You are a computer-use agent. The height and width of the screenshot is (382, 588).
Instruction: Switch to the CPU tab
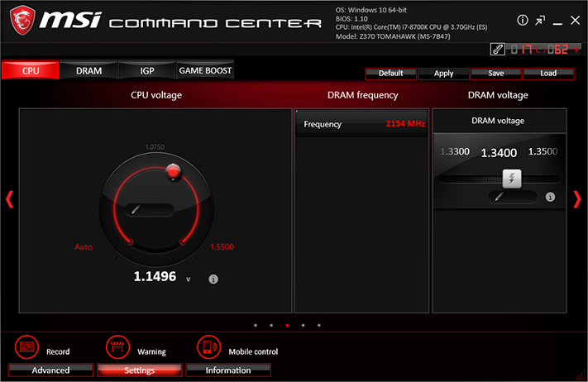(31, 70)
